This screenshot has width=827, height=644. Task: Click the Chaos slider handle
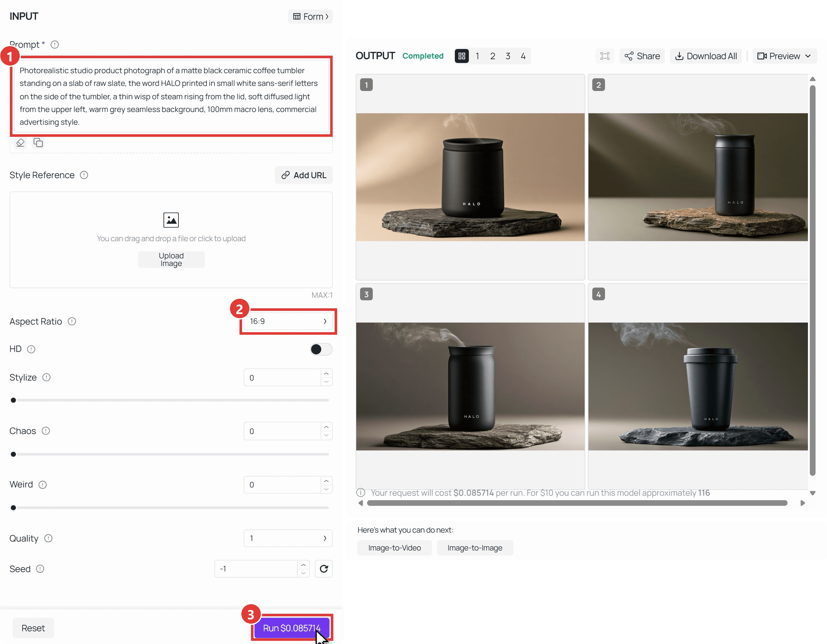pos(13,454)
